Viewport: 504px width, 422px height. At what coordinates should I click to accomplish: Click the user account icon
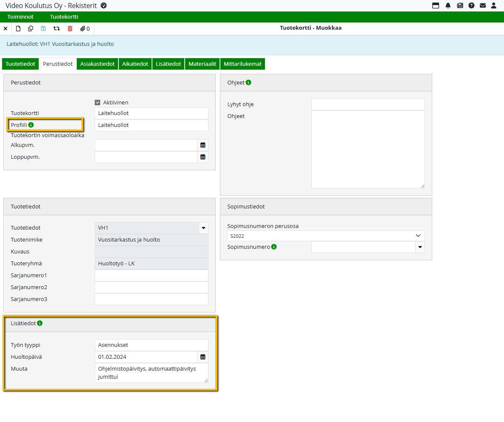tap(494, 6)
